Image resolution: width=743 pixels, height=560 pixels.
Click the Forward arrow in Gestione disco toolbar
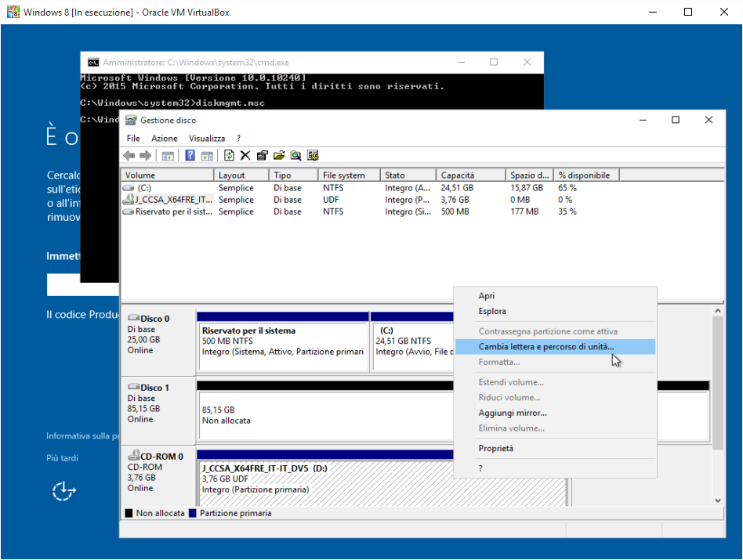(x=146, y=155)
